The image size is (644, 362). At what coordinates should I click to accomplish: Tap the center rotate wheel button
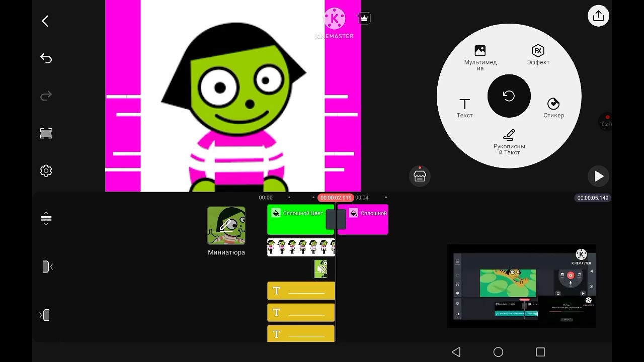pyautogui.click(x=509, y=96)
